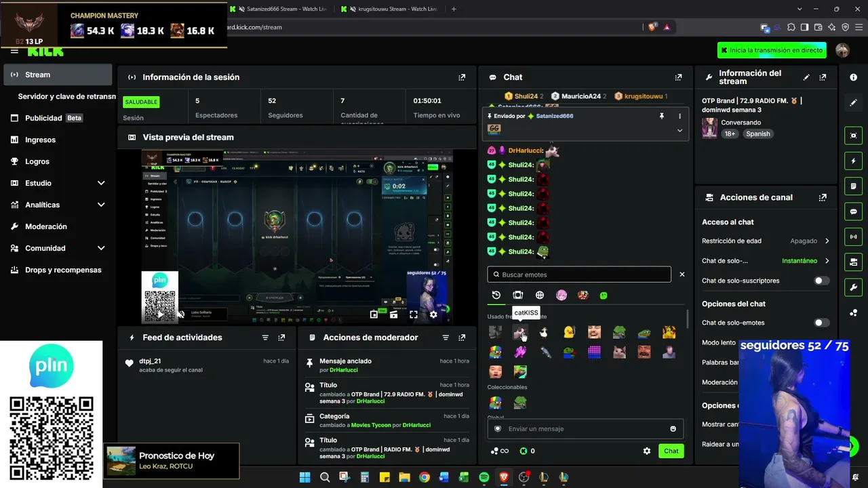Click the lightning activity icon in right rail
This screenshot has height=488, width=868.
[853, 161]
